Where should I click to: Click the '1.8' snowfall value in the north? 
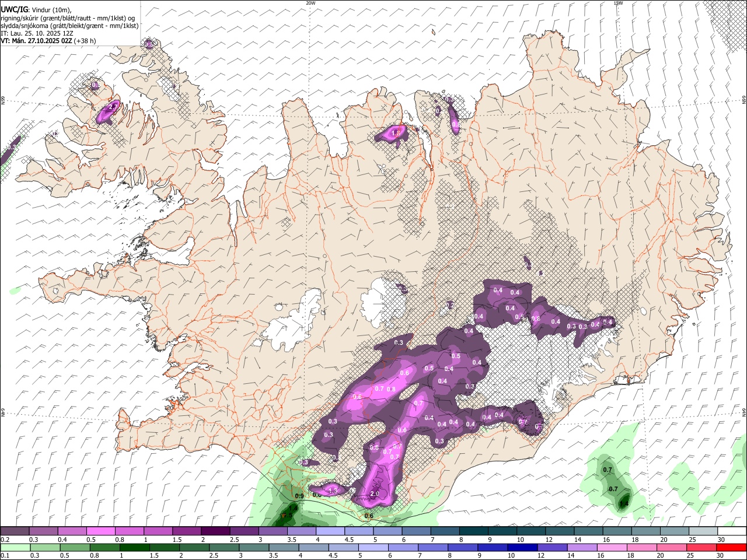[395, 134]
